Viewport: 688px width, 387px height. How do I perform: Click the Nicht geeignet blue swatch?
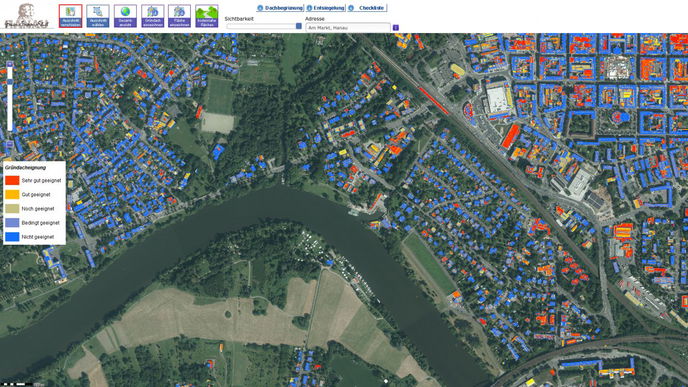click(12, 236)
